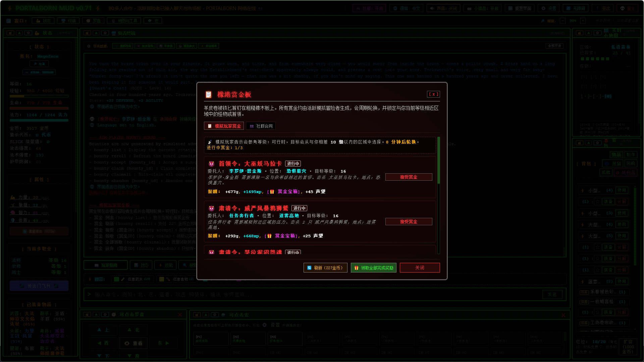This screenshot has height=362, width=644.
Task: Click the clipboard icon beside 橡港赏金板 title
Action: pos(208,95)
